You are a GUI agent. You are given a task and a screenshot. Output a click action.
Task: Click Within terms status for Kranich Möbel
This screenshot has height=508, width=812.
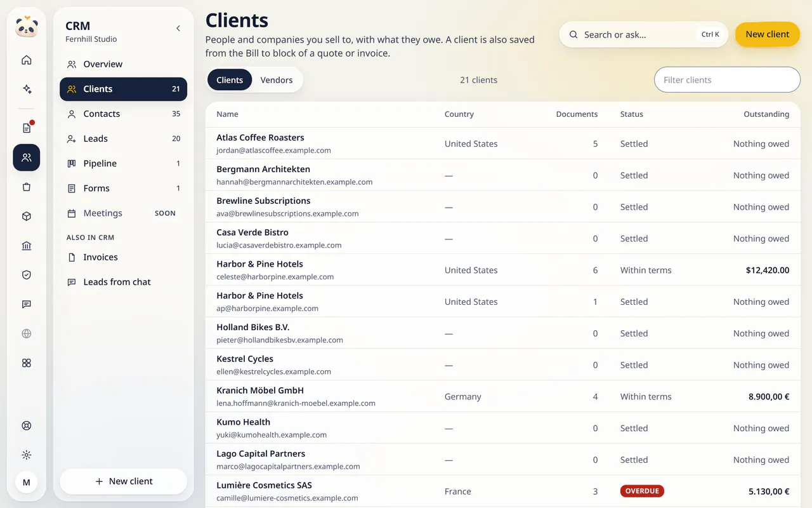click(x=646, y=397)
